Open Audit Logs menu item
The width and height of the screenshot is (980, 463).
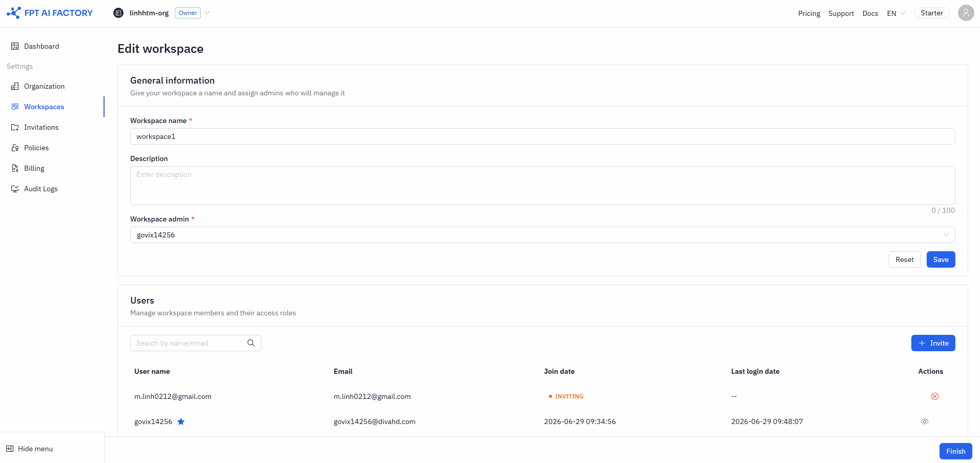41,189
